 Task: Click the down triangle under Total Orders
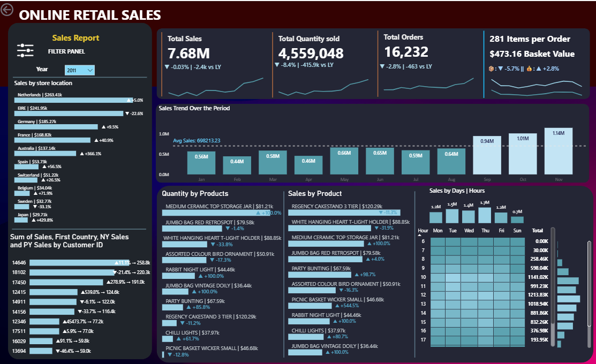[382, 66]
